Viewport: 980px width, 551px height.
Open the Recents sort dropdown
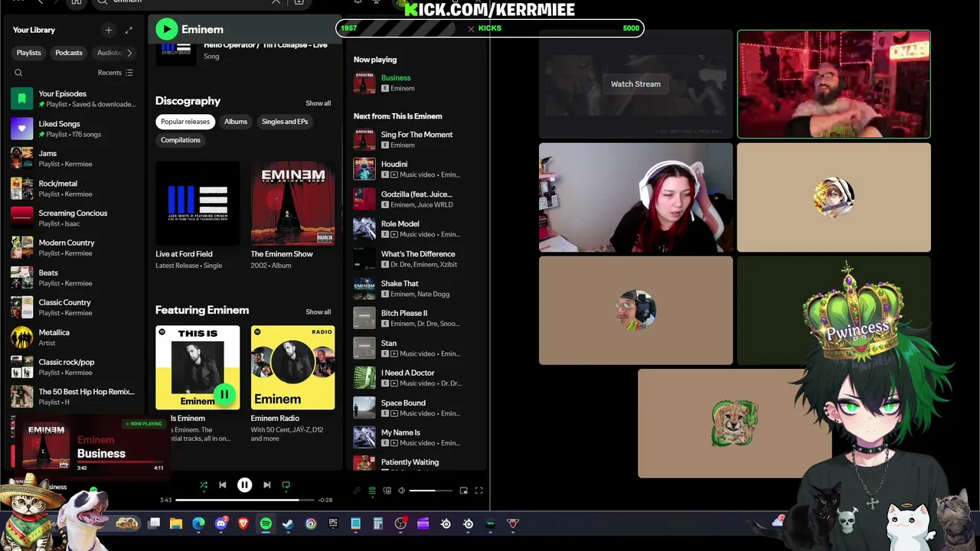point(116,73)
